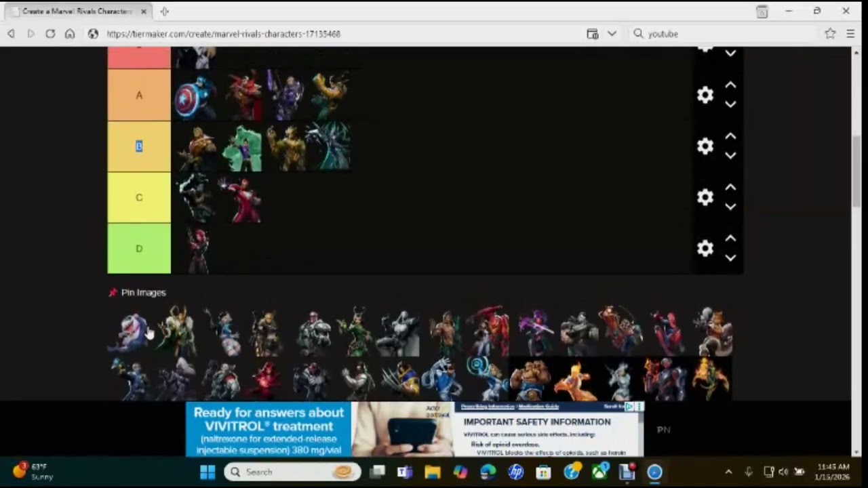Reload the tiermaker page

[50, 33]
